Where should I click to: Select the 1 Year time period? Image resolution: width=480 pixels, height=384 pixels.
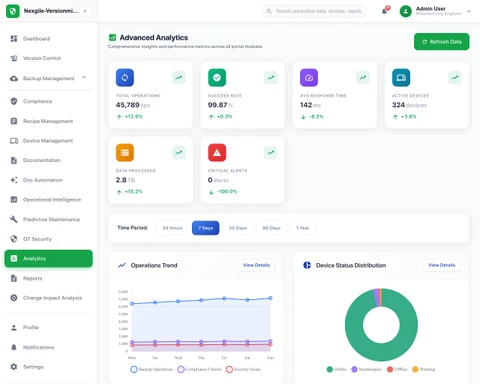coord(303,228)
